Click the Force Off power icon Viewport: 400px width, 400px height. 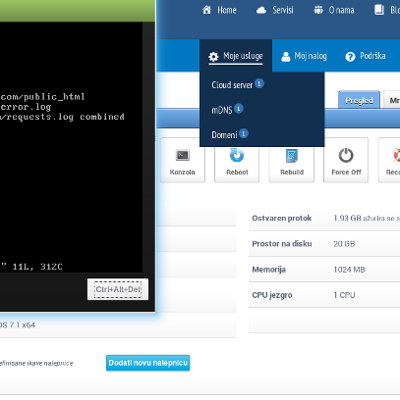pyautogui.click(x=346, y=155)
